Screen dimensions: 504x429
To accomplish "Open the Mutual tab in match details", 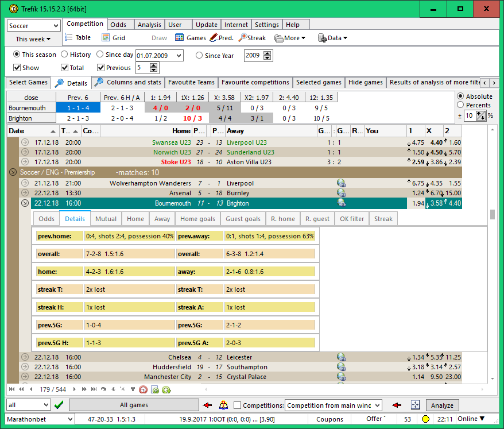I will pos(106,219).
